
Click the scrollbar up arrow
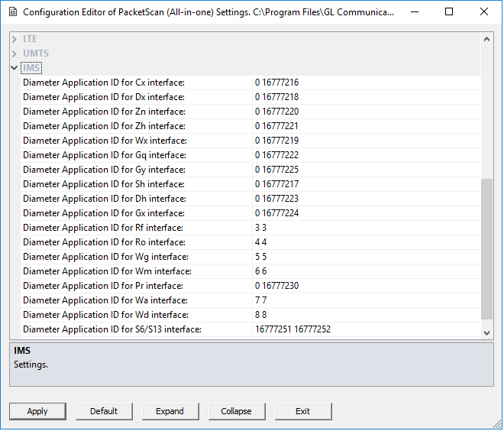coord(486,39)
